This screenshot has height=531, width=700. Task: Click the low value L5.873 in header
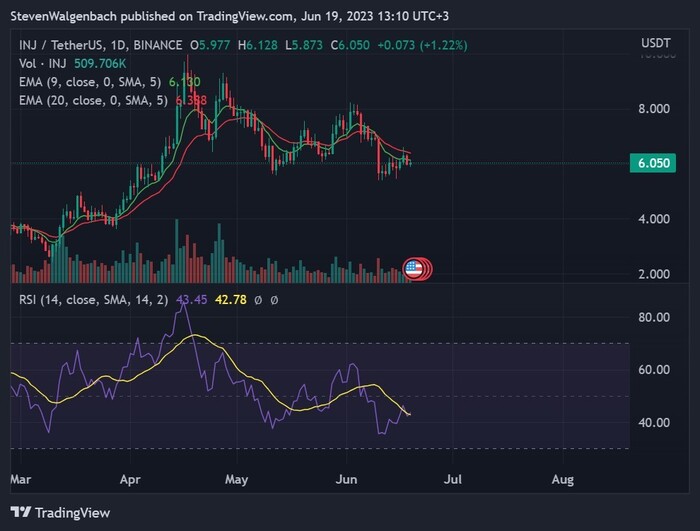pyautogui.click(x=304, y=45)
